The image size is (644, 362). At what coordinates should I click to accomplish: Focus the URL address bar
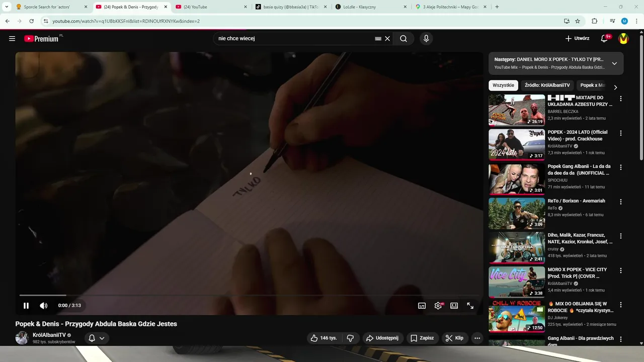[x=302, y=21]
